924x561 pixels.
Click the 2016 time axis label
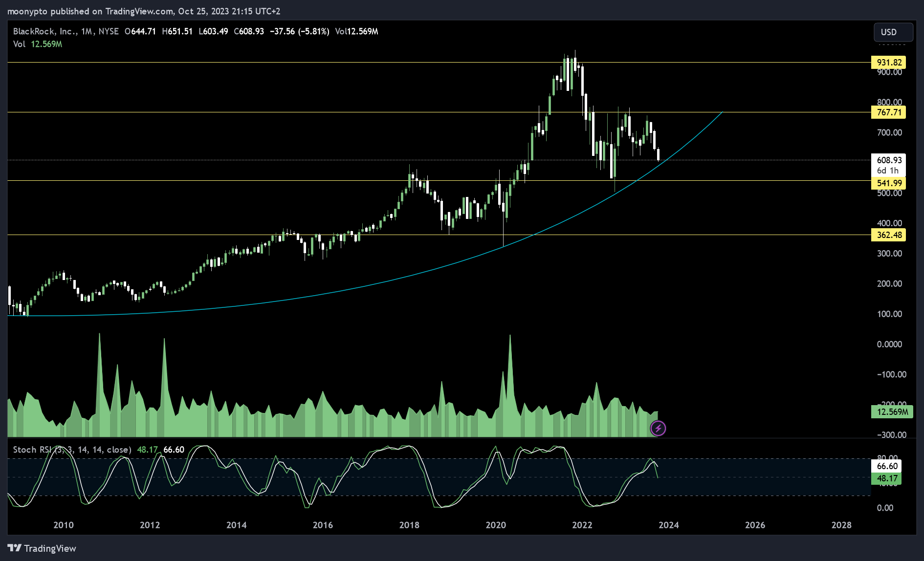pos(323,525)
